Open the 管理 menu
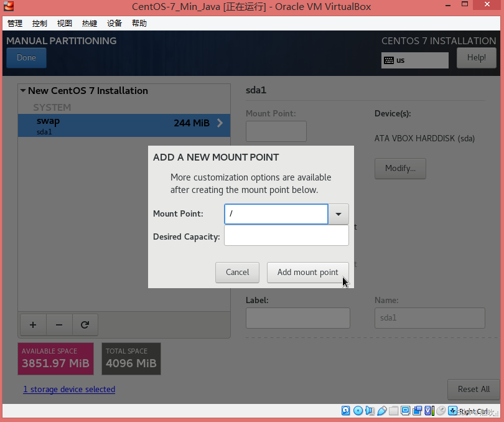 coord(15,24)
